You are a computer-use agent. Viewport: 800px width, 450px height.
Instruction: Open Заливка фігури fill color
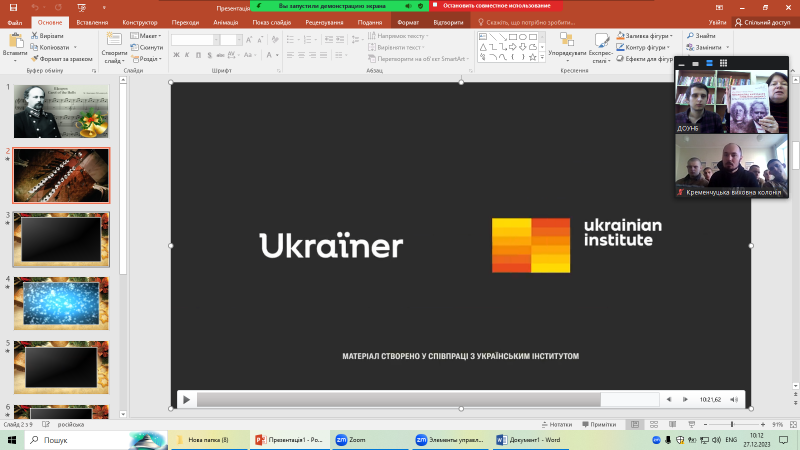(645, 36)
